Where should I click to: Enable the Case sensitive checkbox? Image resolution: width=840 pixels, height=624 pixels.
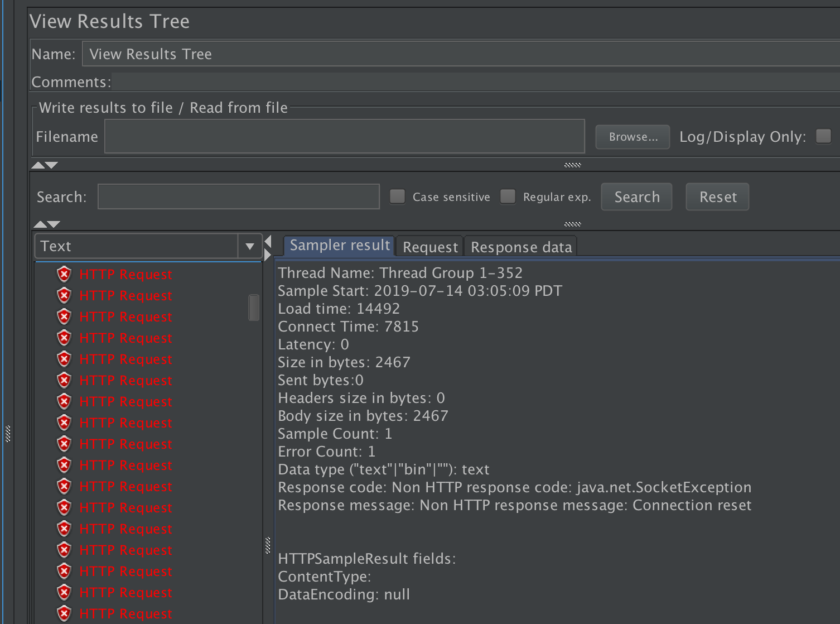click(397, 196)
